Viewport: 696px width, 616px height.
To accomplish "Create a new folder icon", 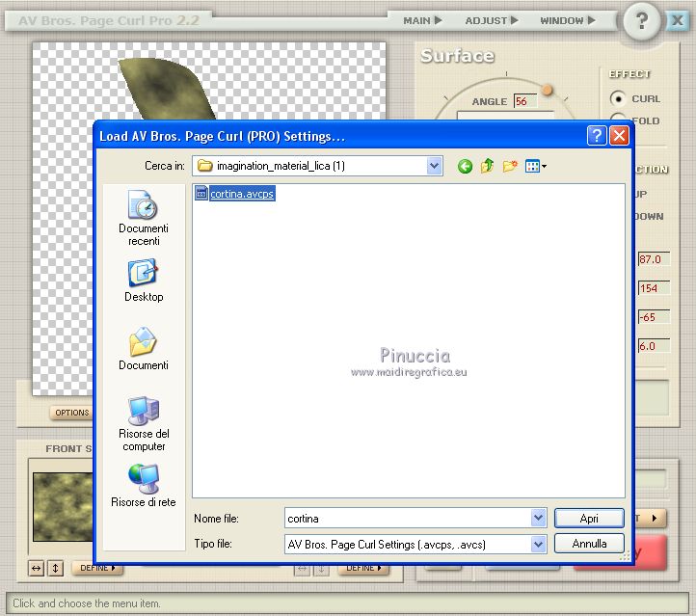I will (510, 166).
